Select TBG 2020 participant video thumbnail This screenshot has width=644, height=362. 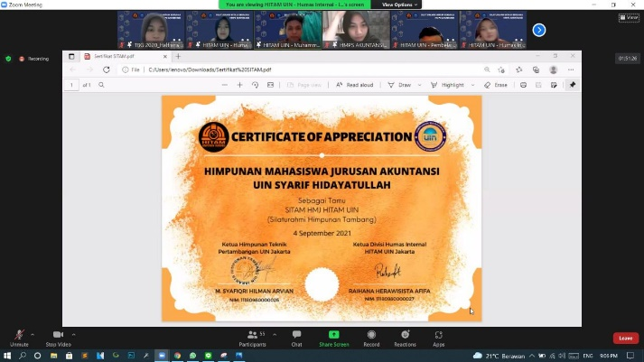(151, 30)
